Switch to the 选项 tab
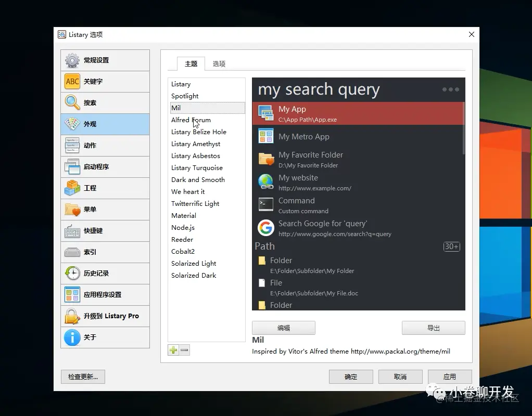532x416 pixels. 219,64
